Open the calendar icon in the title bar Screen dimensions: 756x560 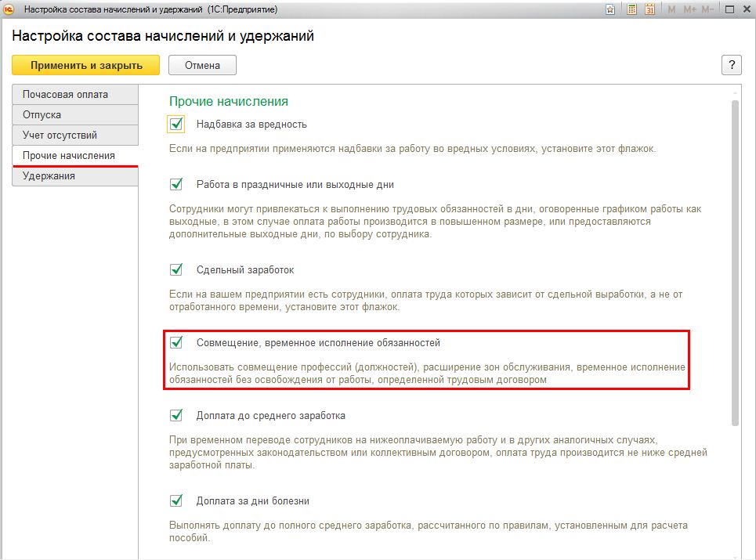coord(650,9)
